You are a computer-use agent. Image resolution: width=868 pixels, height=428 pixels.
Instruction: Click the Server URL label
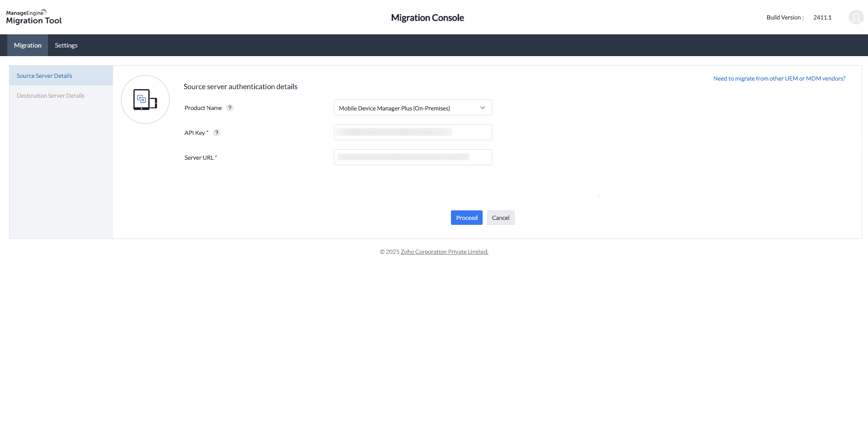tap(199, 157)
